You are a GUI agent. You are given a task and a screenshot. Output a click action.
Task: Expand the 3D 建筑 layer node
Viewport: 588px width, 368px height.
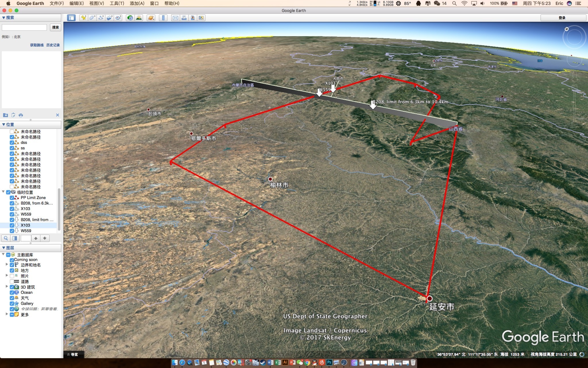(7, 287)
